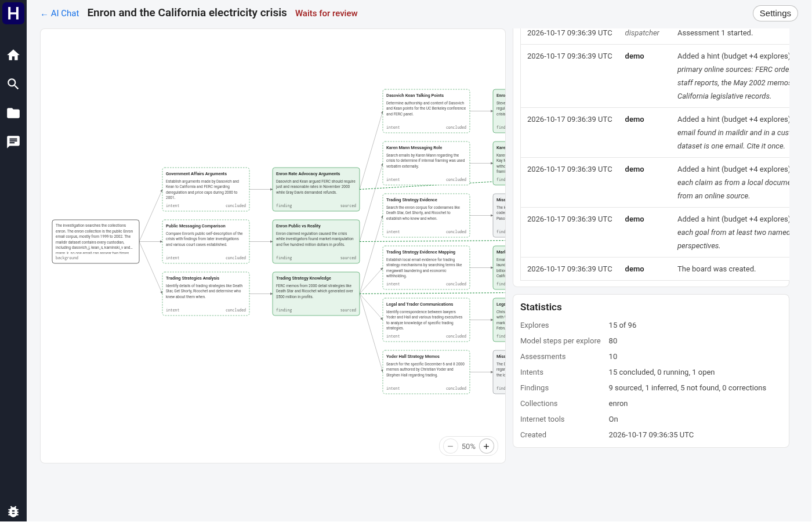Click the 'dispatcher' author in the log

pyautogui.click(x=642, y=33)
